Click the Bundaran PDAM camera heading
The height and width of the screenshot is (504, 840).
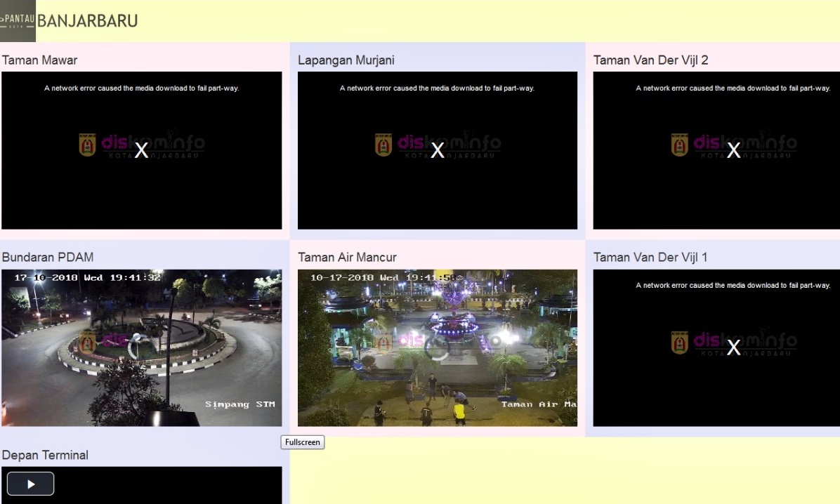pos(47,258)
